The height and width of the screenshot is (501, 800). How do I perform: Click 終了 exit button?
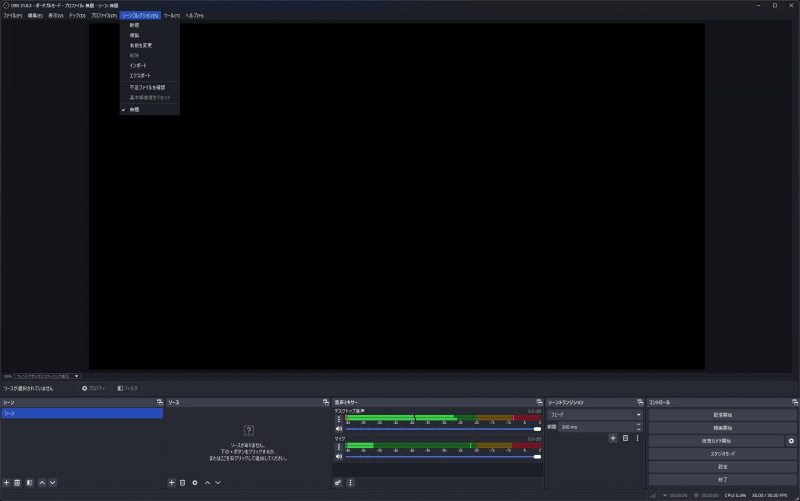722,480
